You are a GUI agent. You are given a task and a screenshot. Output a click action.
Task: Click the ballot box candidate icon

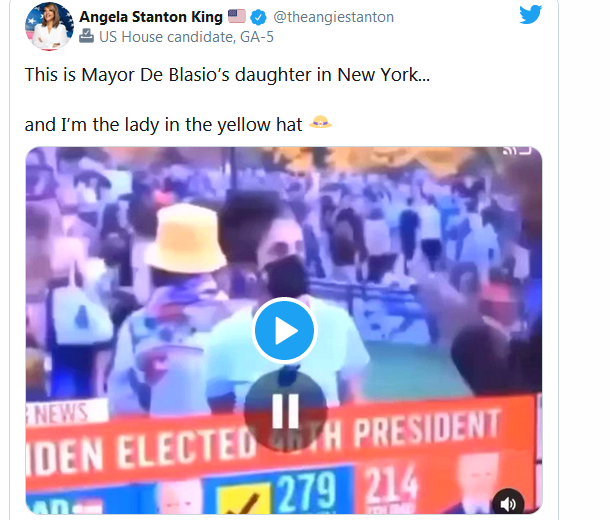86,37
